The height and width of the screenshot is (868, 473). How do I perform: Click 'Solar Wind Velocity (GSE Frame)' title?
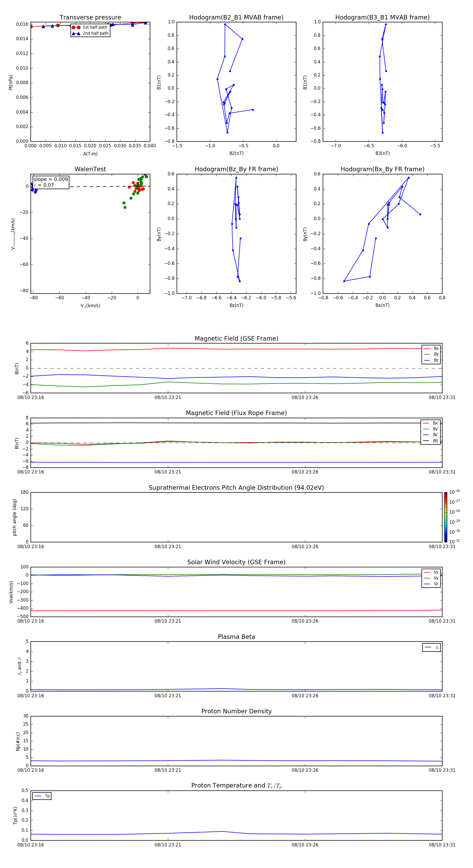pyautogui.click(x=236, y=562)
